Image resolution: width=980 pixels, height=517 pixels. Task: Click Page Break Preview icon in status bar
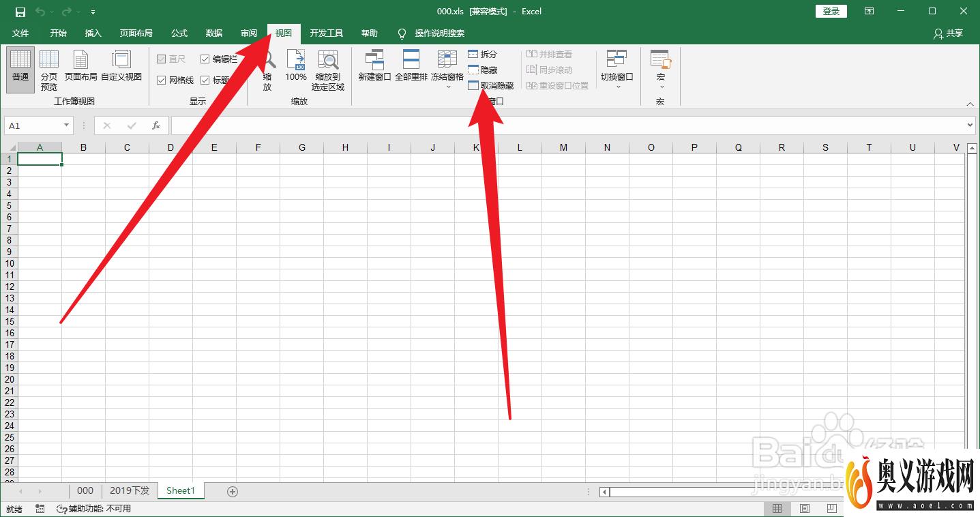click(x=831, y=509)
